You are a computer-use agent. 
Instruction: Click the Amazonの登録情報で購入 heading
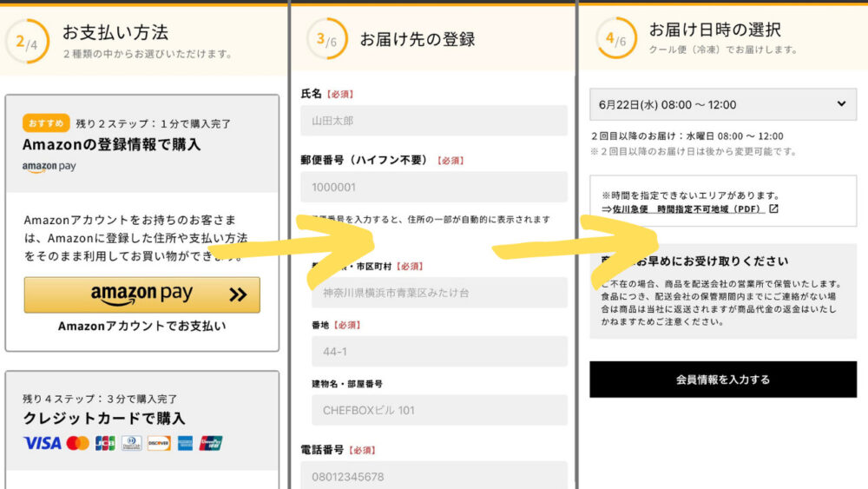(112, 144)
